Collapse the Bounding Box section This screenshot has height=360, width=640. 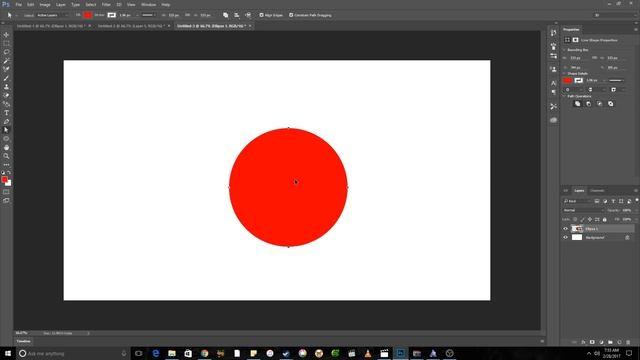point(564,50)
